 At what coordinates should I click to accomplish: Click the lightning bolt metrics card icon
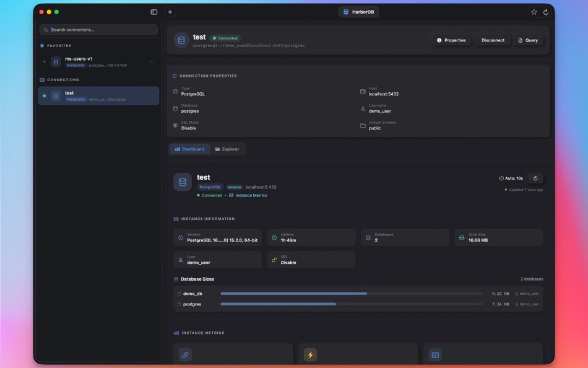[310, 354]
